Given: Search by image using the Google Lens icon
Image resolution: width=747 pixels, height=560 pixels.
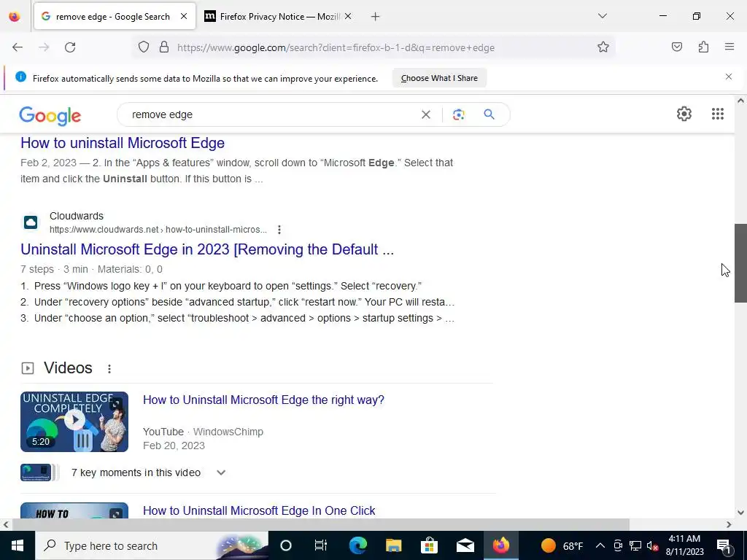Looking at the screenshot, I should tap(458, 114).
